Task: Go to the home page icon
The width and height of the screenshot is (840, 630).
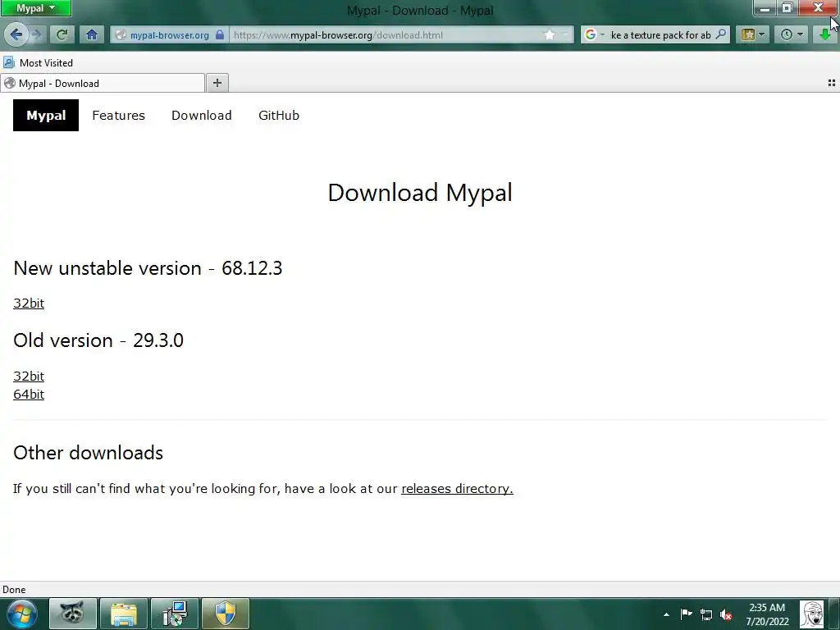Action: pyautogui.click(x=92, y=34)
